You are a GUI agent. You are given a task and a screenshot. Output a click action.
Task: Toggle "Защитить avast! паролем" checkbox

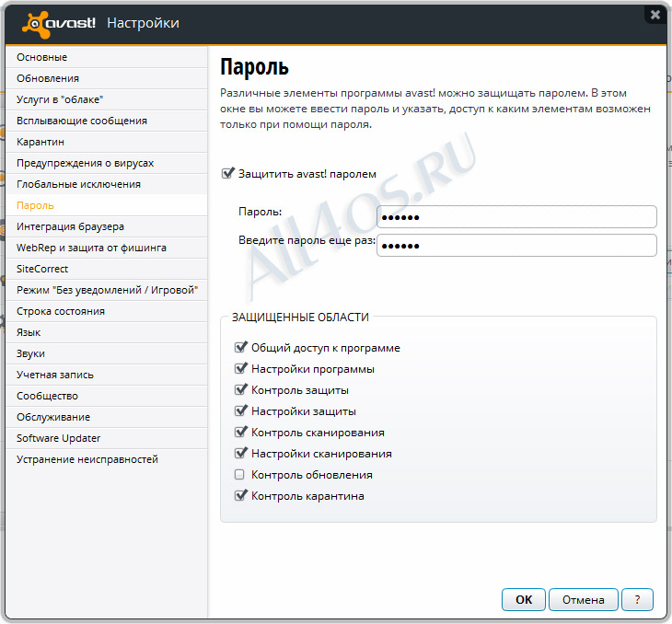tap(228, 173)
